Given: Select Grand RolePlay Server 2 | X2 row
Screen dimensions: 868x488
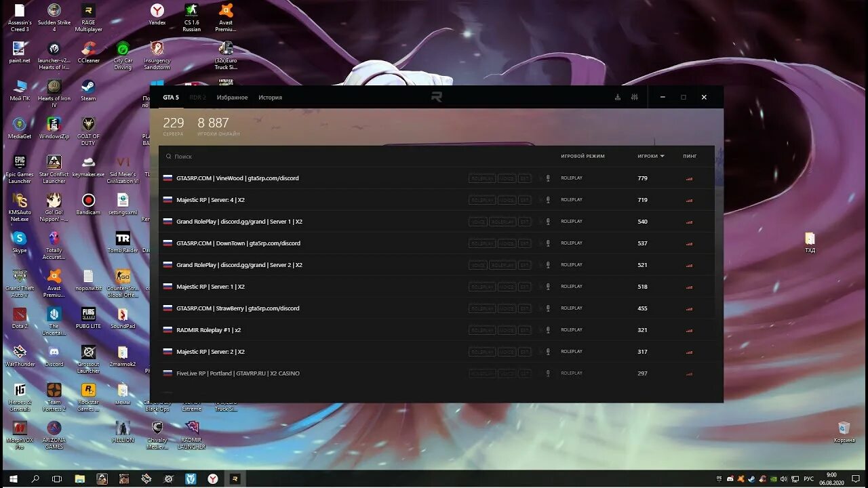Looking at the screenshot, I should (x=437, y=265).
